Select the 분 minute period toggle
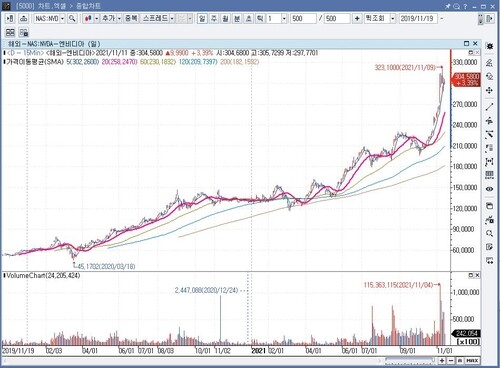The height and width of the screenshot is (368, 500). pos(237,18)
